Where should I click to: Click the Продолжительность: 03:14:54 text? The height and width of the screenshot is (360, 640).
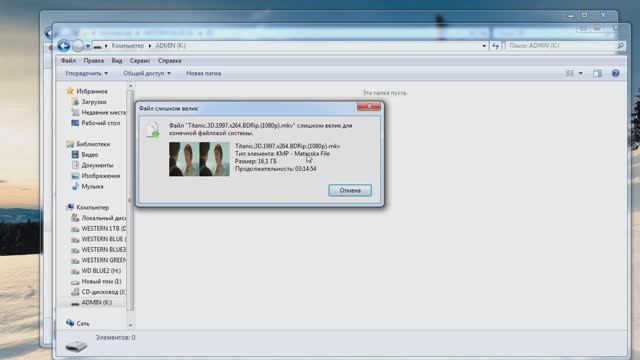pyautogui.click(x=276, y=169)
